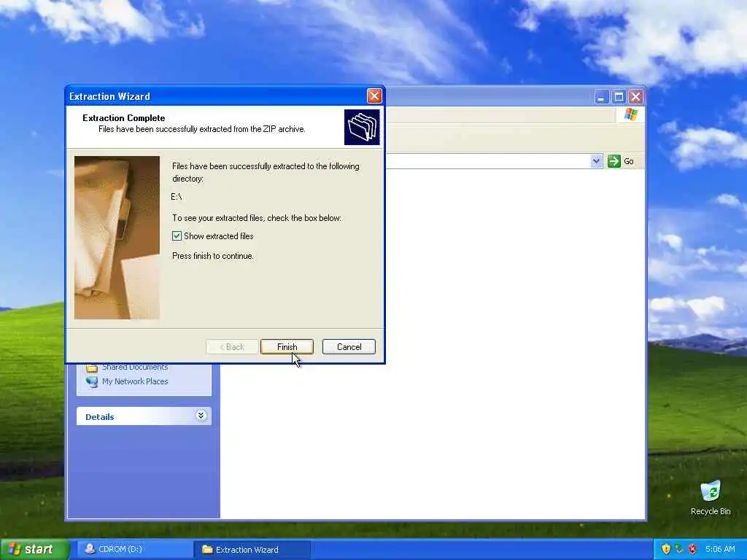Click the wizard side illustration image
The width and height of the screenshot is (747, 560).
click(117, 238)
